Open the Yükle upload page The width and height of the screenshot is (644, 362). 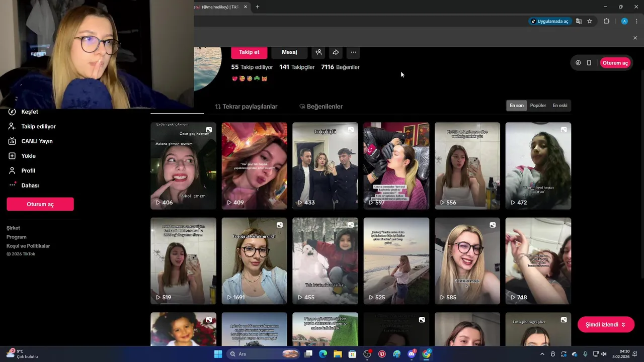click(x=23, y=156)
